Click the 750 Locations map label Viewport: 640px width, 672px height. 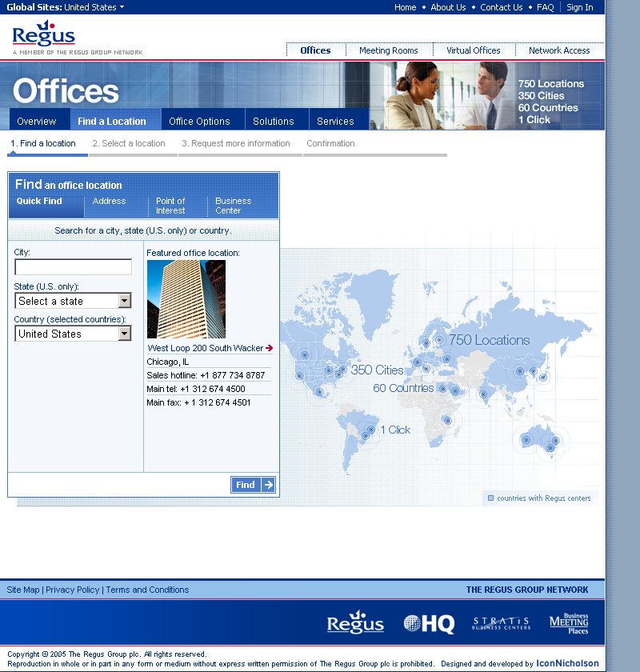point(489,340)
